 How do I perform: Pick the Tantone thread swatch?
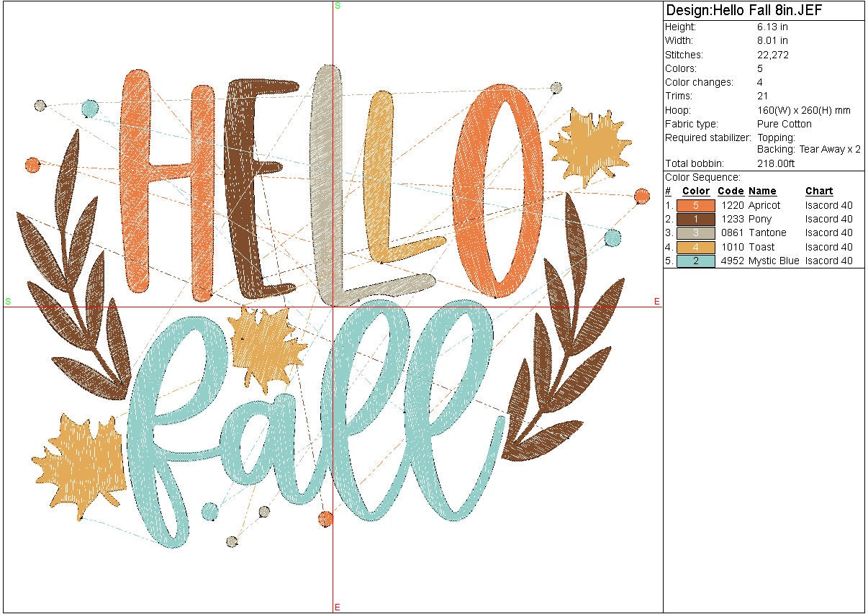pyautogui.click(x=695, y=232)
